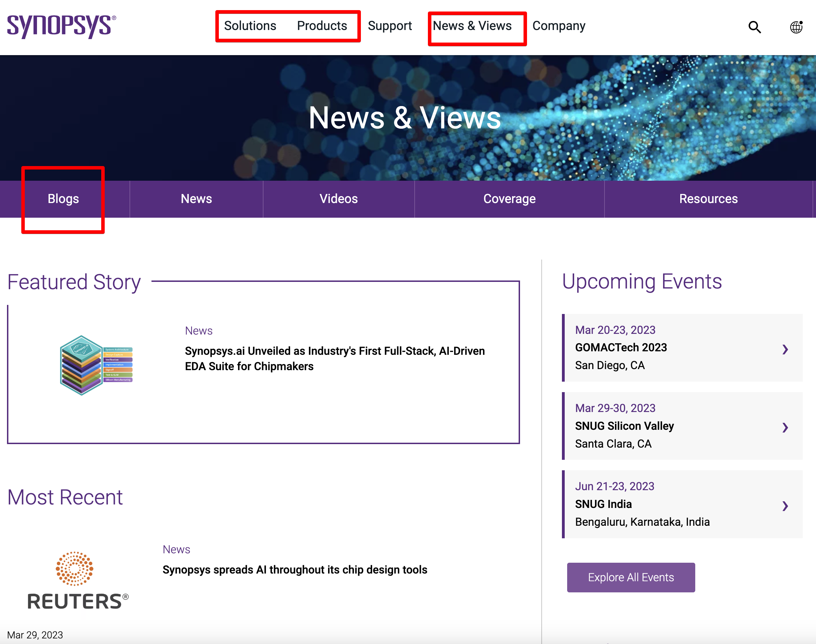The height and width of the screenshot is (644, 816).
Task: Expand the GOMACTech 2023 event chevron
Action: point(785,349)
